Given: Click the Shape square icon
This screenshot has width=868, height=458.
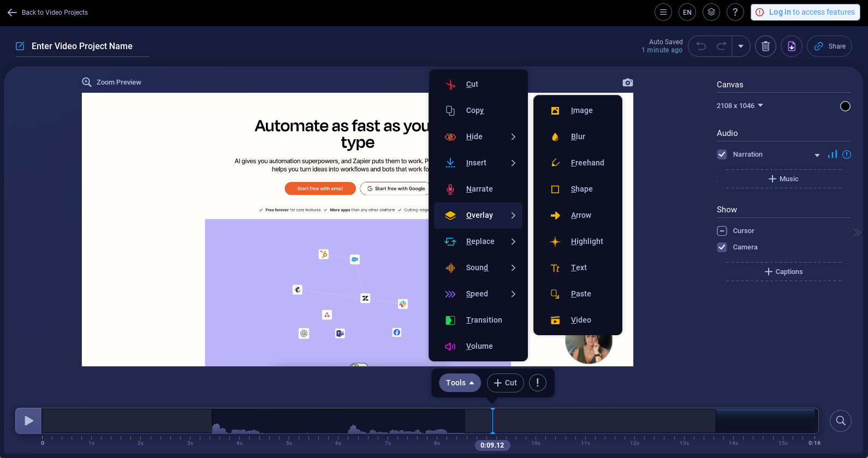Looking at the screenshot, I should click(555, 189).
